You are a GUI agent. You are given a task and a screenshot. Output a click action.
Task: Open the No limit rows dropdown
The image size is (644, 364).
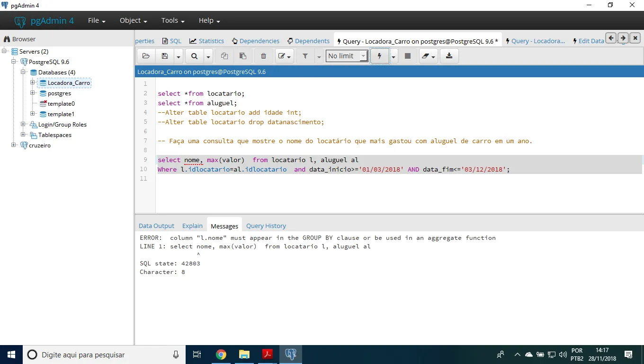pos(347,56)
